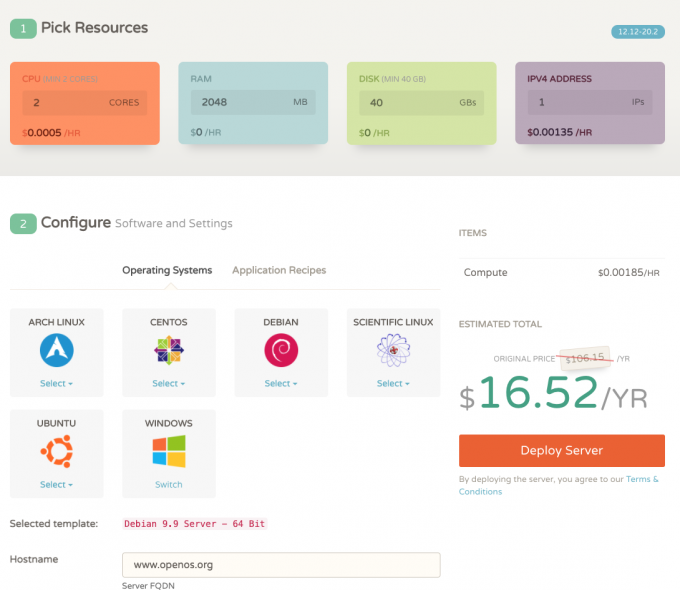680x590 pixels.
Task: Click the CentOS logo icon
Action: [169, 350]
